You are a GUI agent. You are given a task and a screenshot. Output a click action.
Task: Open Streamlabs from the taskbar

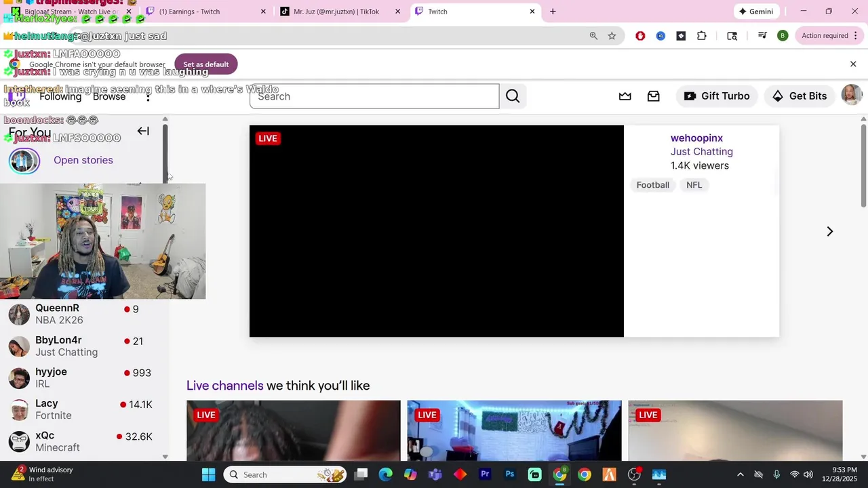[x=534, y=474]
